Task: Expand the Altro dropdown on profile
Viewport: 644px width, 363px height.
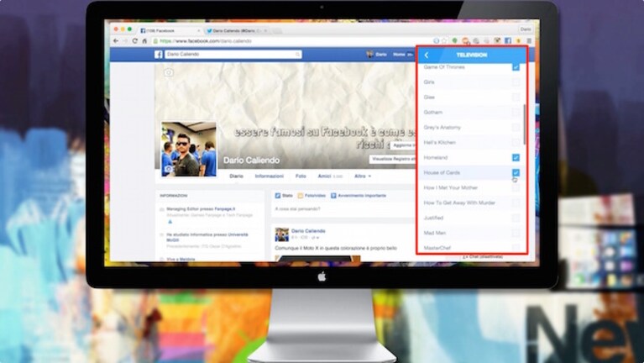Action: pos(363,176)
